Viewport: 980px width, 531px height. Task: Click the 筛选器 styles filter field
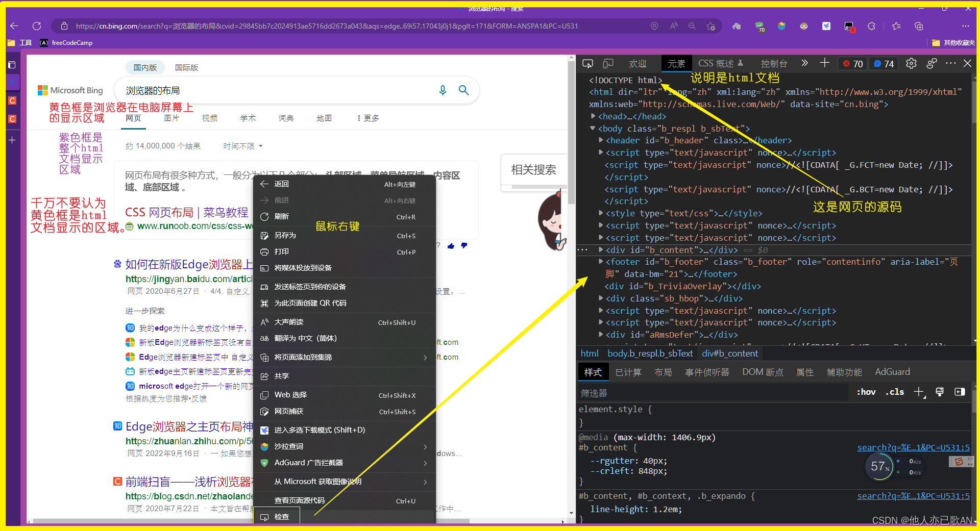tap(713, 393)
